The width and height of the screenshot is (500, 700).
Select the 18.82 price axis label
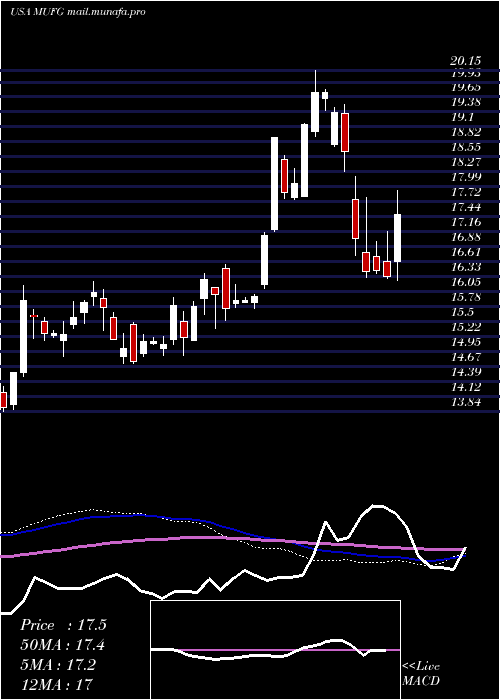[x=466, y=132]
